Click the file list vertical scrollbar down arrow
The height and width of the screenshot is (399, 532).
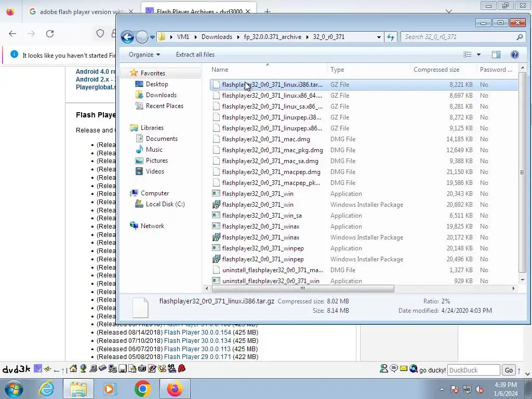click(523, 280)
